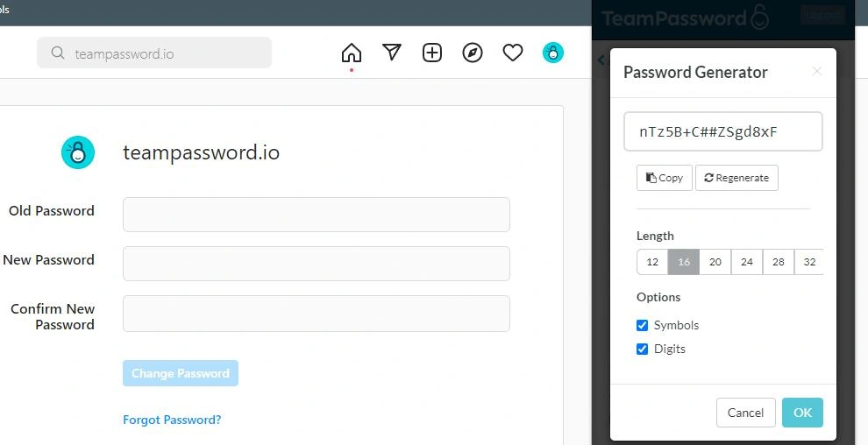
Task: Click the teampassword.io username heading
Action: pyautogui.click(x=201, y=152)
